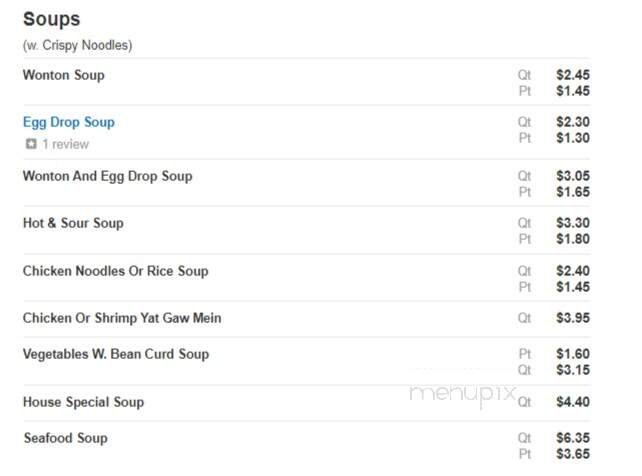Click the House Special Soup price $4.40
Screen dimensions: 642x476
[x=573, y=402]
